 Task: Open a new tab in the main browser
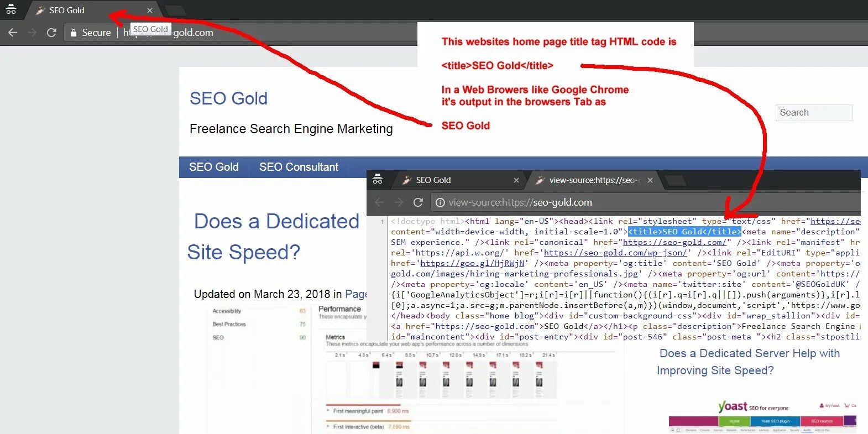(176, 11)
